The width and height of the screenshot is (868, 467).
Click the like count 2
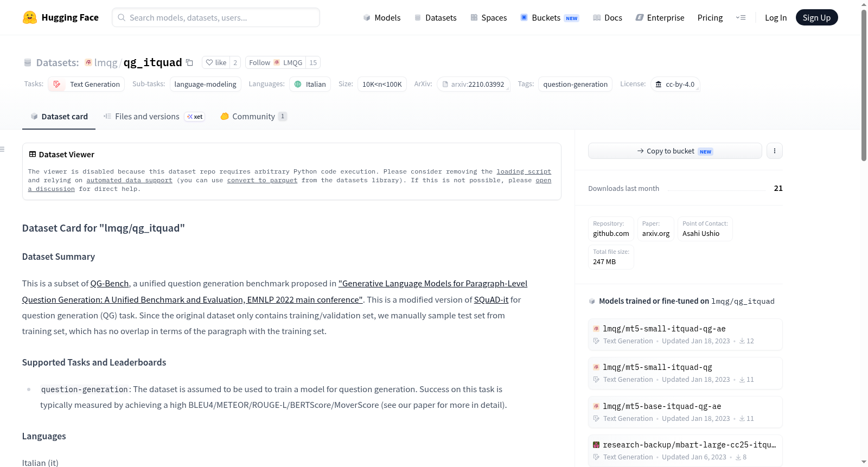[x=235, y=62]
